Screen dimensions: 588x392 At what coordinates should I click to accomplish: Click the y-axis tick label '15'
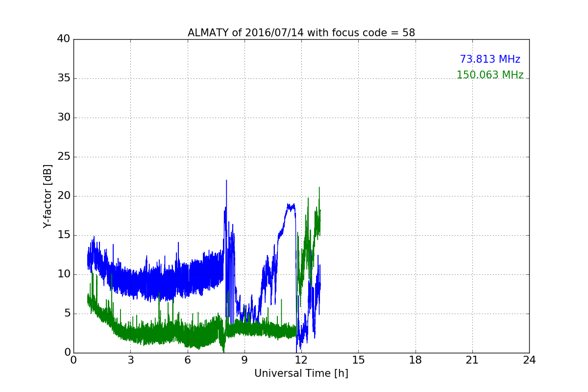coord(64,235)
